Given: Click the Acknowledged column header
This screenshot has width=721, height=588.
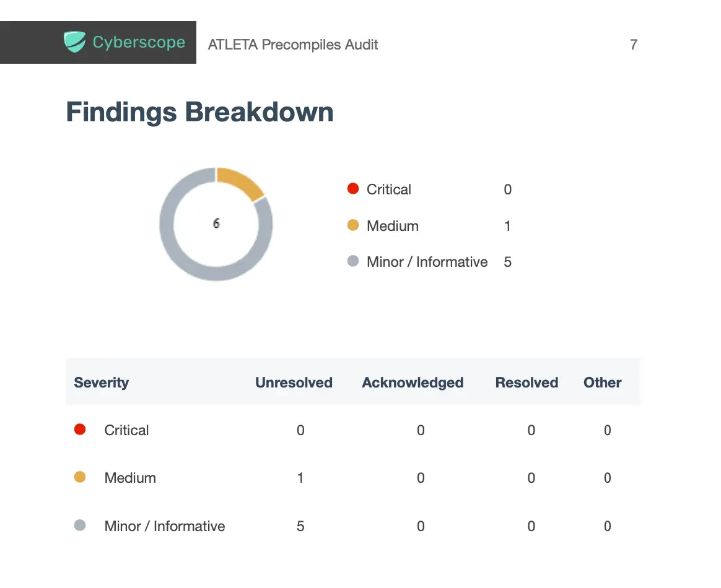Looking at the screenshot, I should point(413,383).
